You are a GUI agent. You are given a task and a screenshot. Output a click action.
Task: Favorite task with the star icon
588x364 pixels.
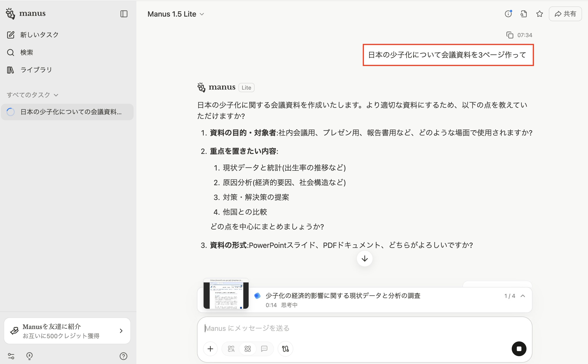pos(539,14)
